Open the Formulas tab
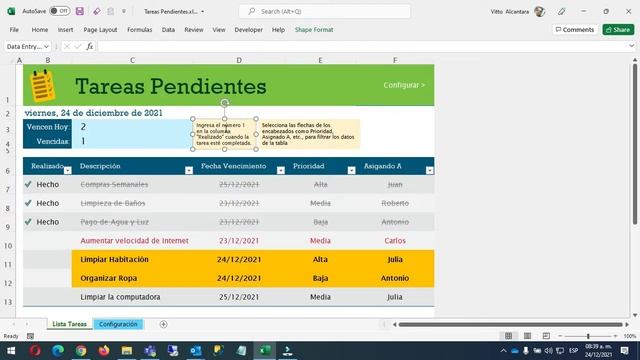The width and height of the screenshot is (640, 360). coord(140,30)
